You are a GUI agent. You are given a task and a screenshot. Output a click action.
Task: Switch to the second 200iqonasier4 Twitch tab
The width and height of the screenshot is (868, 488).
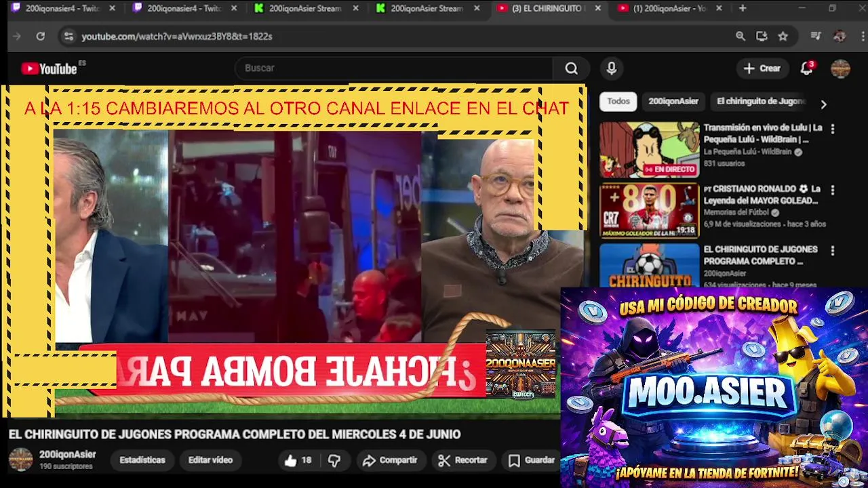(x=184, y=8)
